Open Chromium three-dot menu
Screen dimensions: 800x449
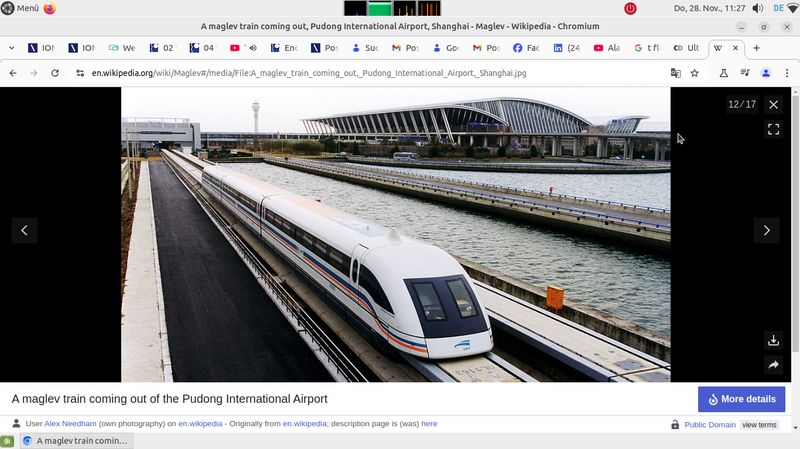click(x=787, y=73)
